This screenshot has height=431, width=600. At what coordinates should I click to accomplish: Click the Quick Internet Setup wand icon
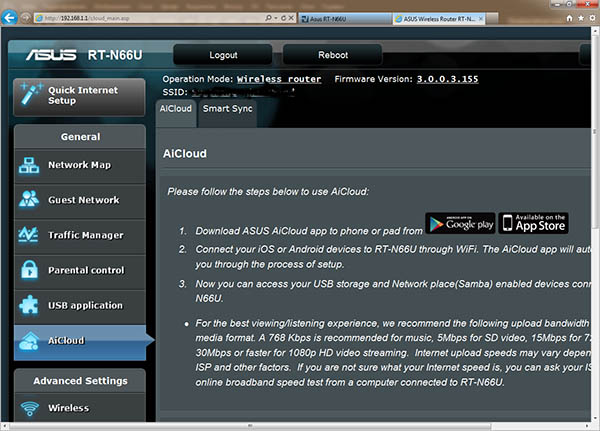31,93
